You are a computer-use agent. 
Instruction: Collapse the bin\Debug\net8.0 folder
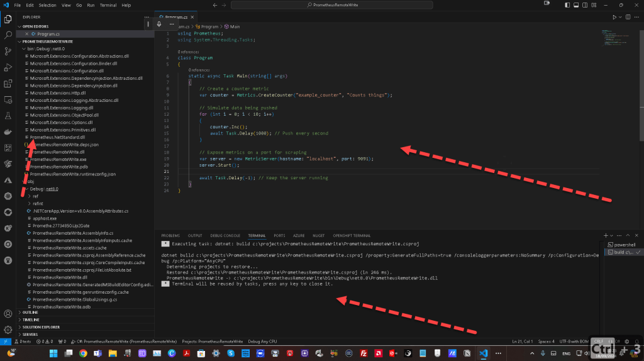tap(25, 49)
